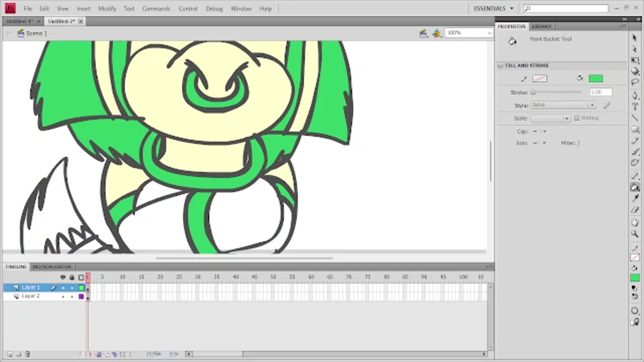Open the stroke Scale dropdown
Viewport: 644px width, 362px height.
tap(550, 118)
